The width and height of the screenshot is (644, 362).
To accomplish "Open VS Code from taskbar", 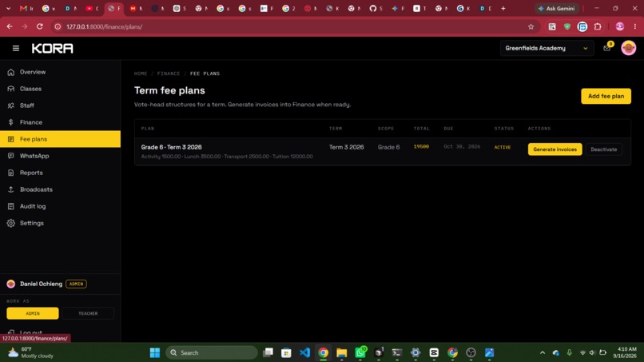I will tap(304, 352).
